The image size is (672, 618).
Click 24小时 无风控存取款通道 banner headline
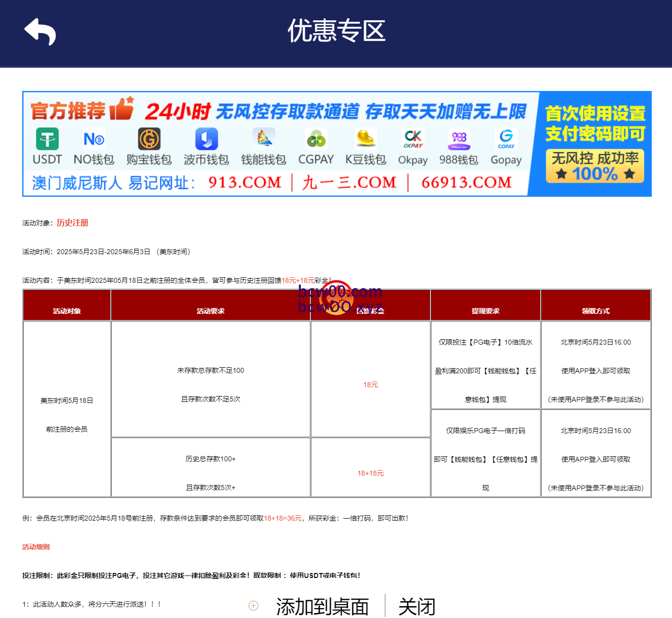pyautogui.click(x=336, y=111)
